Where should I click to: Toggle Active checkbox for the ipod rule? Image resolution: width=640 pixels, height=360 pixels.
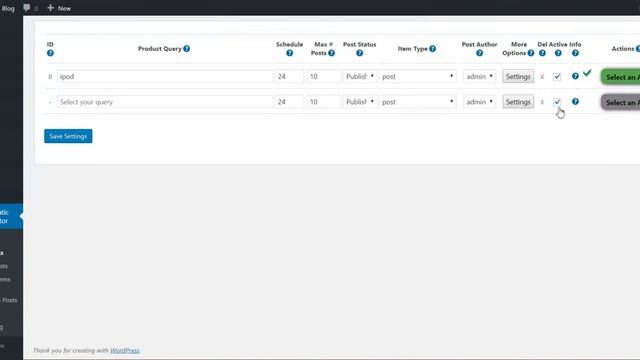click(557, 76)
